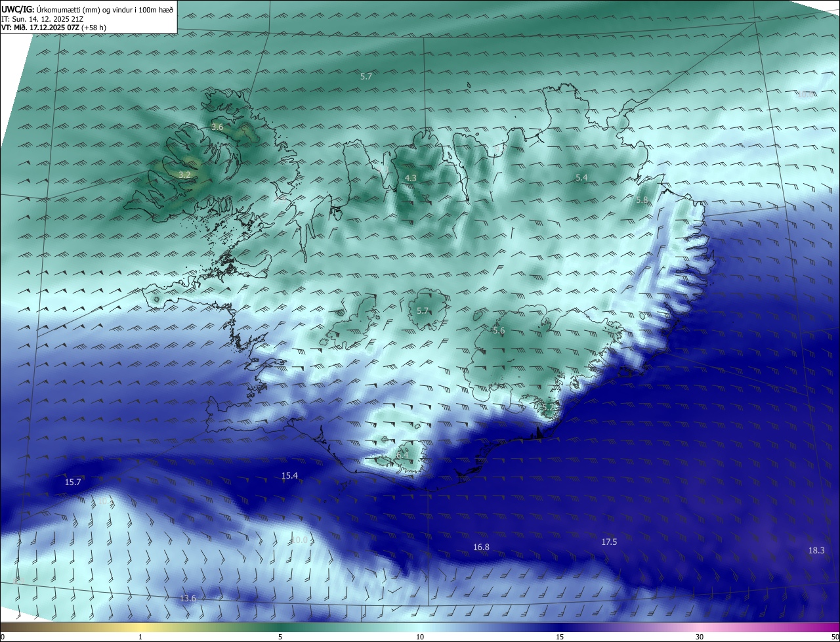The height and width of the screenshot is (642, 840).
Task: Select the 3.2 value on the map
Action: (184, 175)
